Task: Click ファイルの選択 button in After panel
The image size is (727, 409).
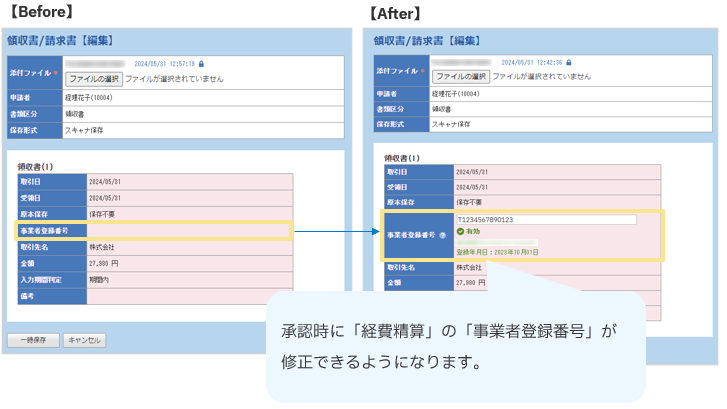Action: [460, 75]
